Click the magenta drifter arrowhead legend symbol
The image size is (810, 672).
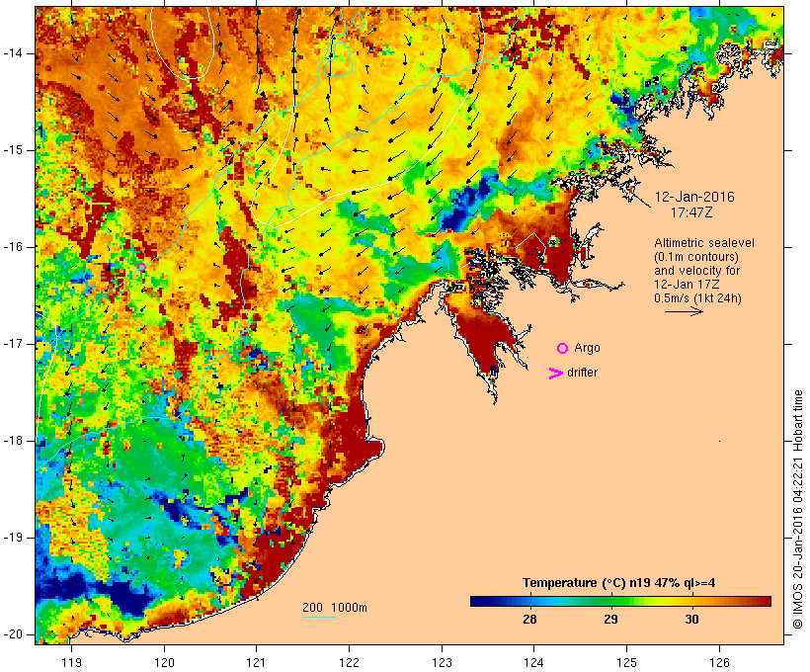tap(555, 374)
